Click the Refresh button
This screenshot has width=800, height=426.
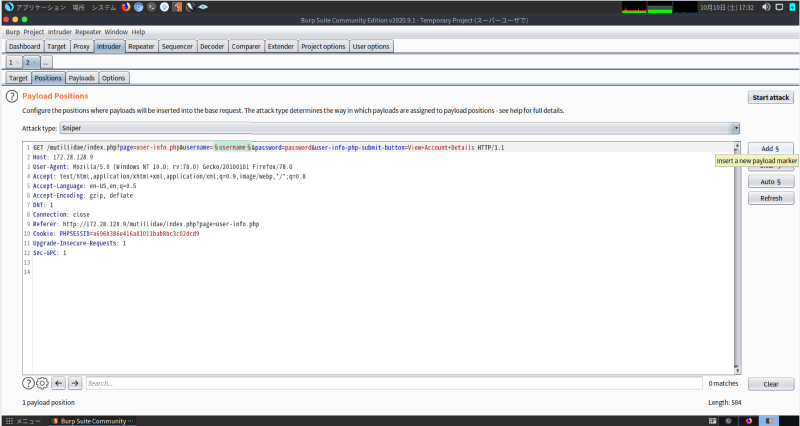[x=770, y=198]
